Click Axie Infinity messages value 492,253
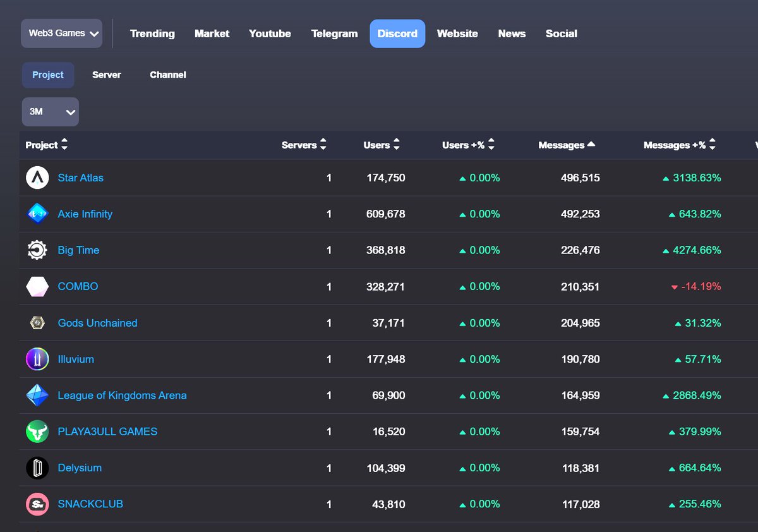Image resolution: width=758 pixels, height=532 pixels. 581,214
